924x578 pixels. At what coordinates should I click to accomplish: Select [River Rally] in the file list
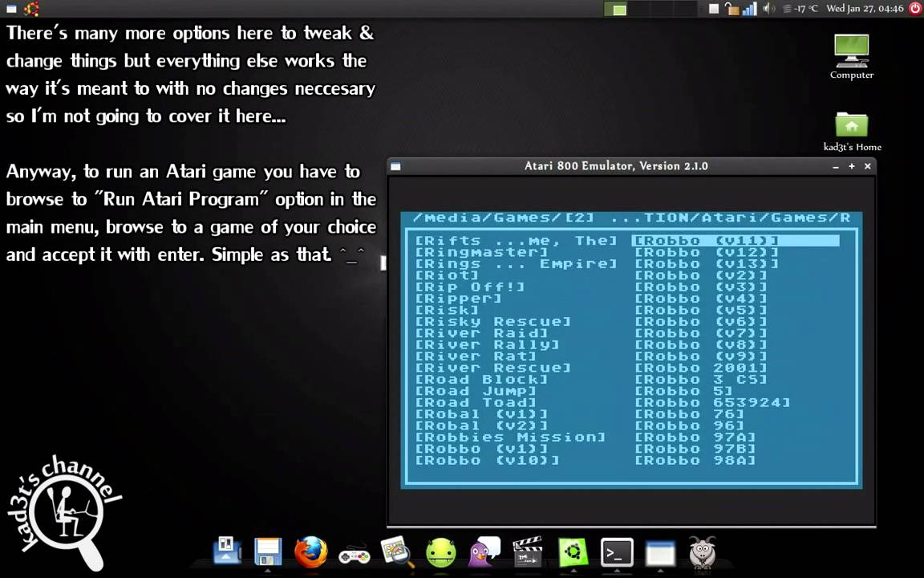(x=488, y=345)
